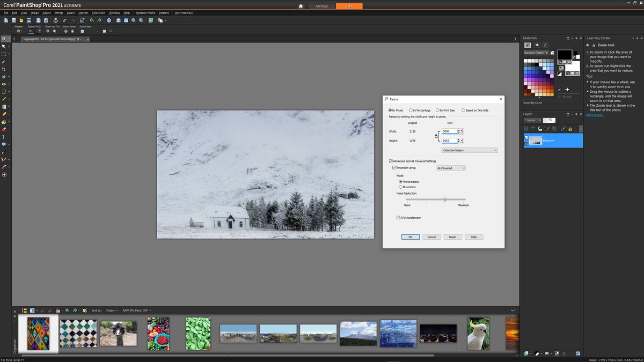Select the cockatoo thumbnail in the Organizer
The width and height of the screenshot is (644, 362).
(x=478, y=333)
